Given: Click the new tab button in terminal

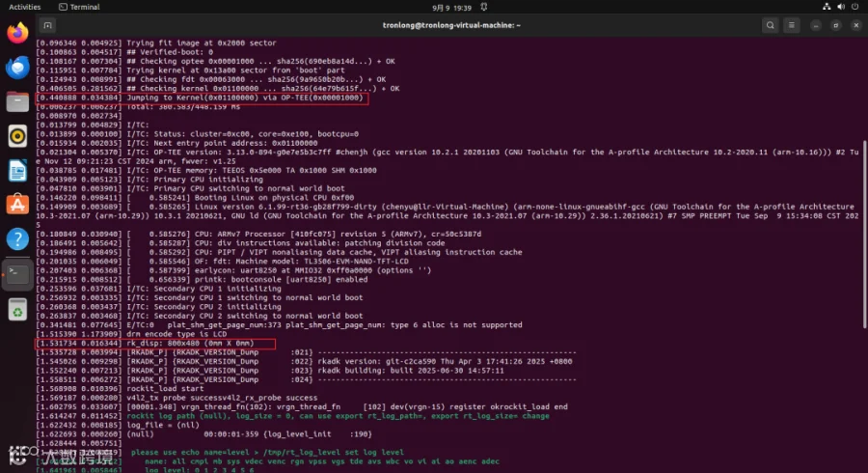Looking at the screenshot, I should [x=47, y=25].
